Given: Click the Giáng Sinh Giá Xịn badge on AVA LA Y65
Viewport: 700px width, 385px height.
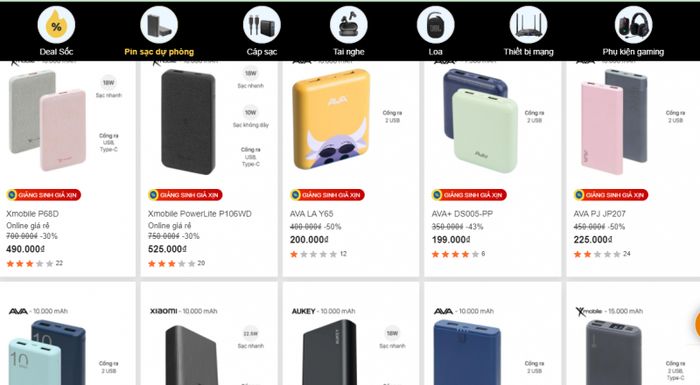Looking at the screenshot, I should tap(327, 195).
